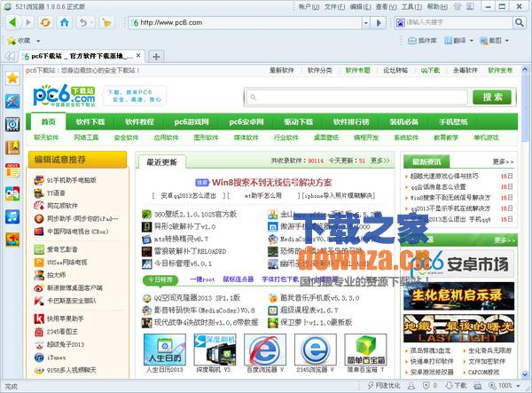Click the yellow broom toolbar icon
Image resolution: width=532 pixels, height=393 pixels.
[x=106, y=23]
